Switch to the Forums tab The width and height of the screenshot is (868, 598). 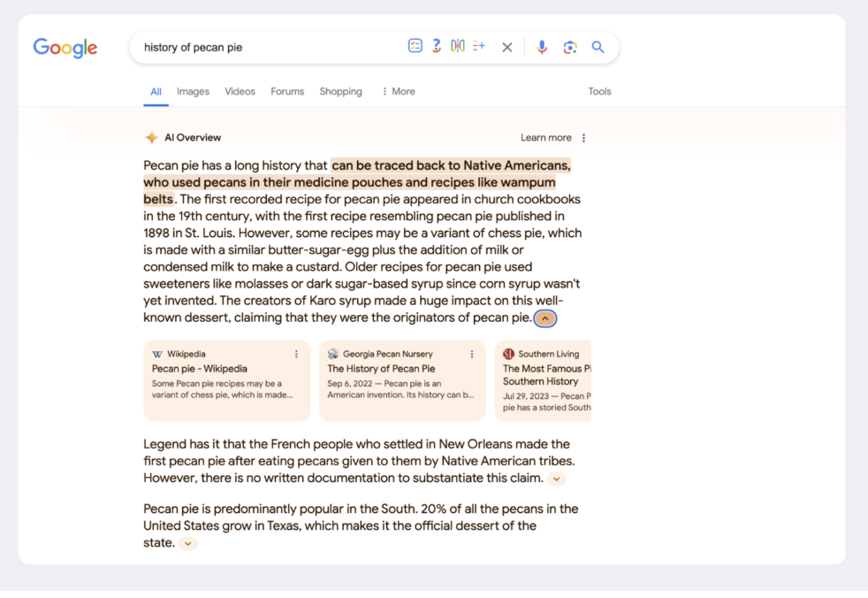tap(287, 91)
